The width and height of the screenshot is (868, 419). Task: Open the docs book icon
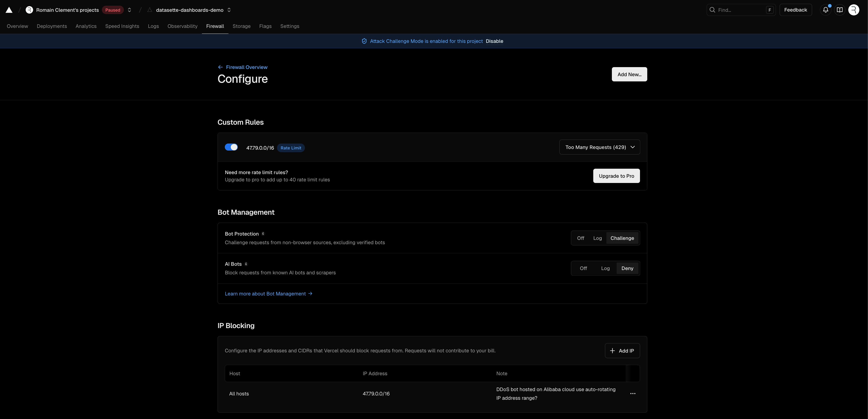(840, 10)
